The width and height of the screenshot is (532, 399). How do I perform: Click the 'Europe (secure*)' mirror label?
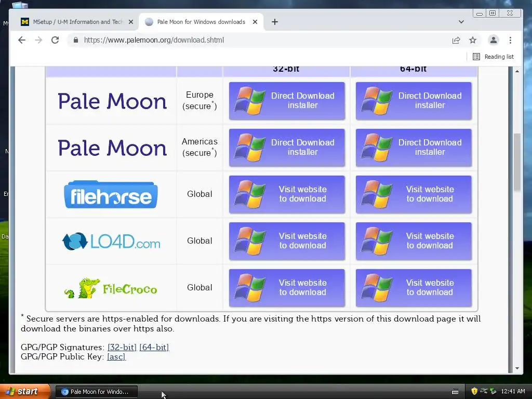[199, 101]
